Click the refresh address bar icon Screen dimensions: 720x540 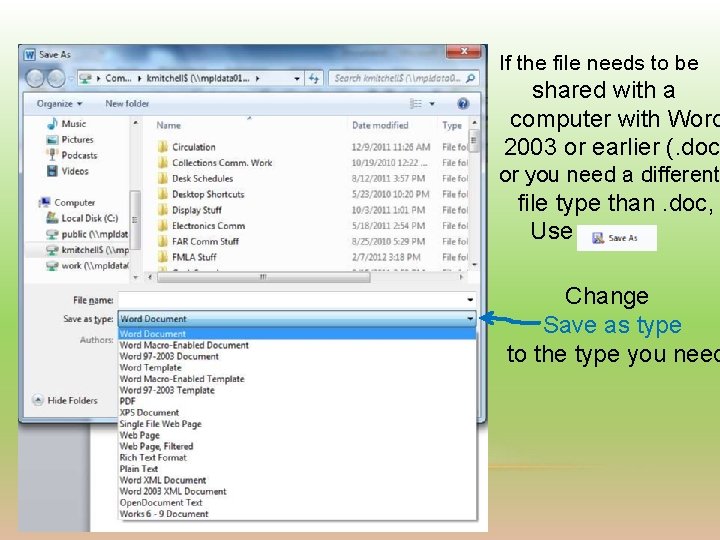click(314, 79)
